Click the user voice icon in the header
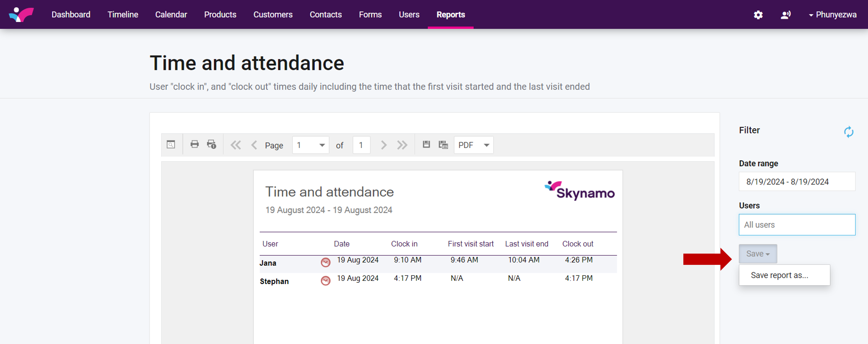Viewport: 868px width, 344px height. point(786,15)
